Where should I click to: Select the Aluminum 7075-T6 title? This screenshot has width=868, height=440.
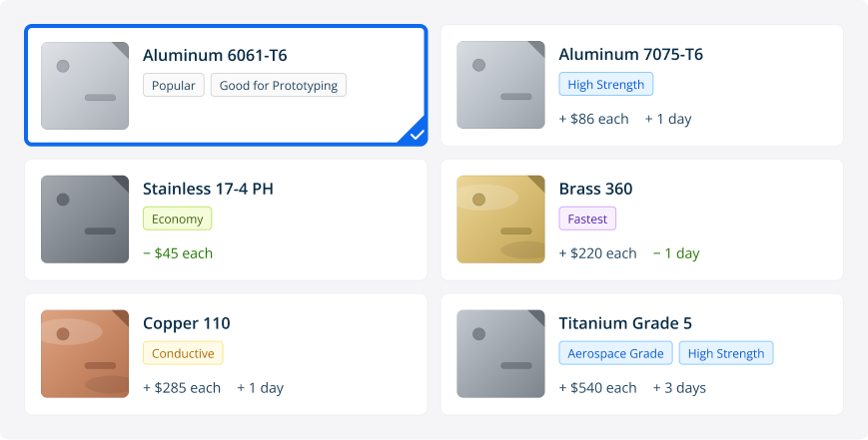630,55
